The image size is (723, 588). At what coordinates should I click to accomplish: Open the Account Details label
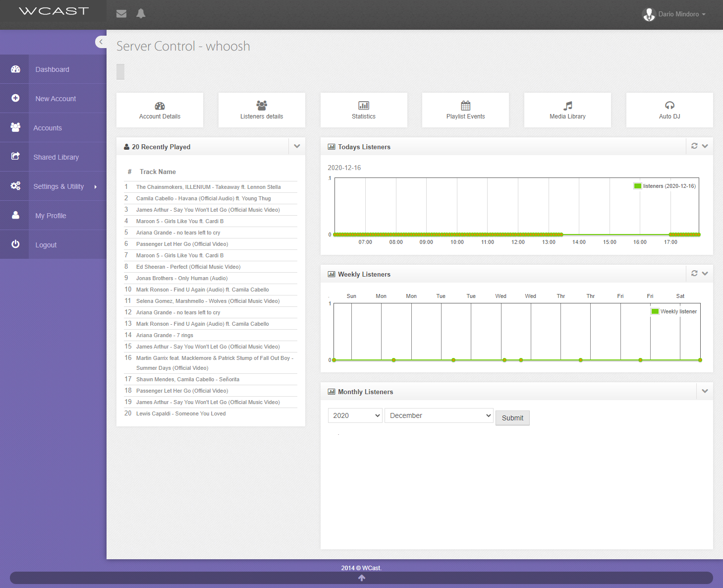[x=160, y=117]
